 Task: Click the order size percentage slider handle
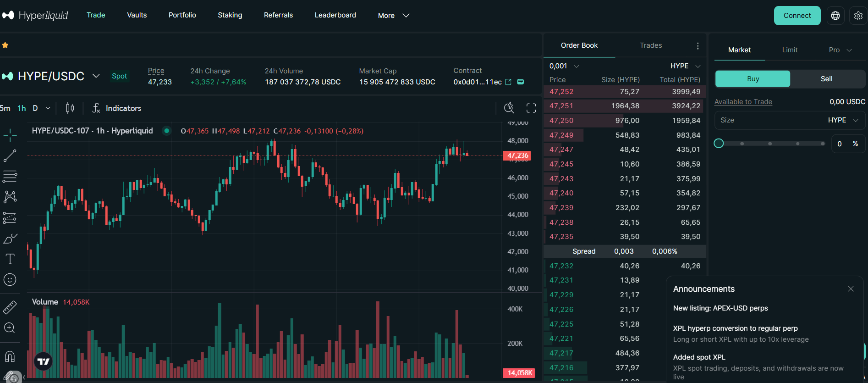coord(719,144)
